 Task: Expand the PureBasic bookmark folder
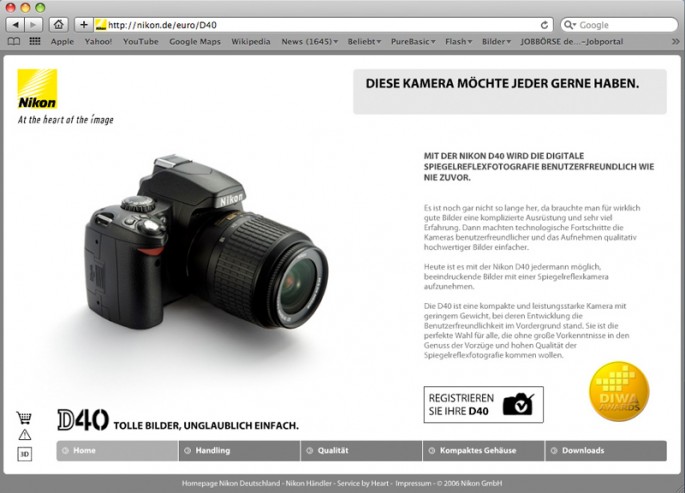(413, 41)
